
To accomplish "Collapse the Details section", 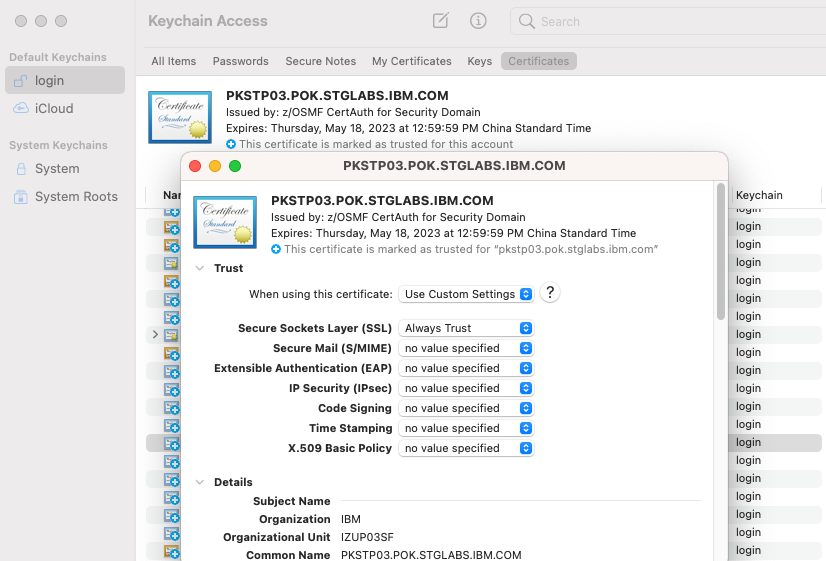I will pos(200,482).
